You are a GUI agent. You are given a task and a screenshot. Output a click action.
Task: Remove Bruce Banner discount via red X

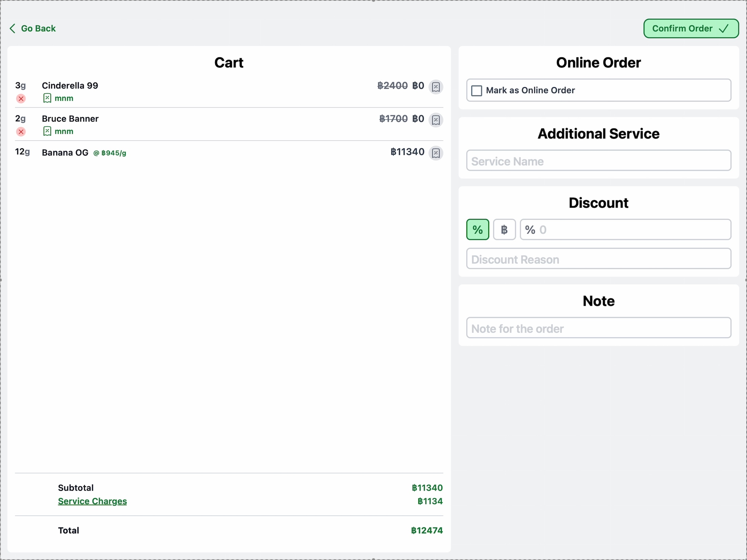(x=21, y=131)
